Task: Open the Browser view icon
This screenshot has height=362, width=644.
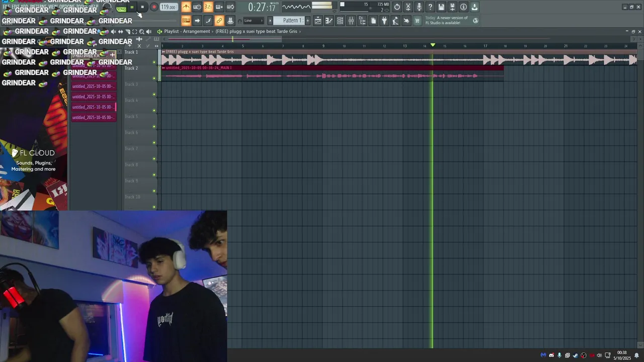Action: [x=362, y=21]
